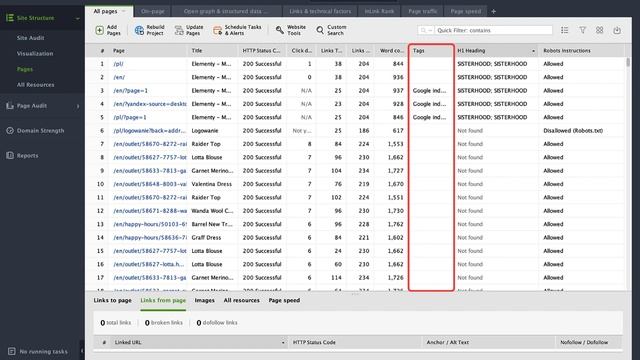Open the filter funnel icon
This screenshot has width=640, height=360.
tap(582, 30)
